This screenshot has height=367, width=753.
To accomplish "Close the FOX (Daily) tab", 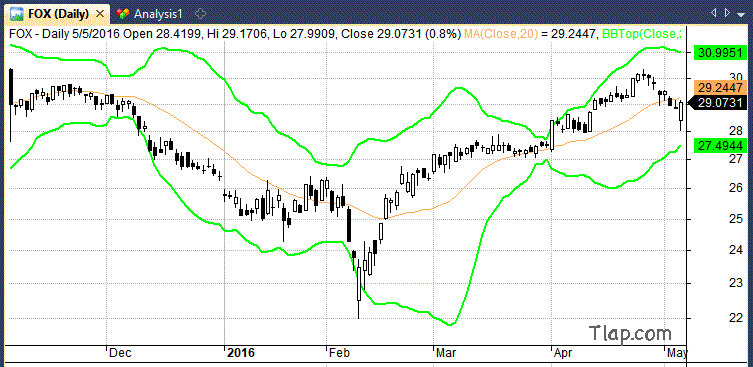I will (100, 14).
